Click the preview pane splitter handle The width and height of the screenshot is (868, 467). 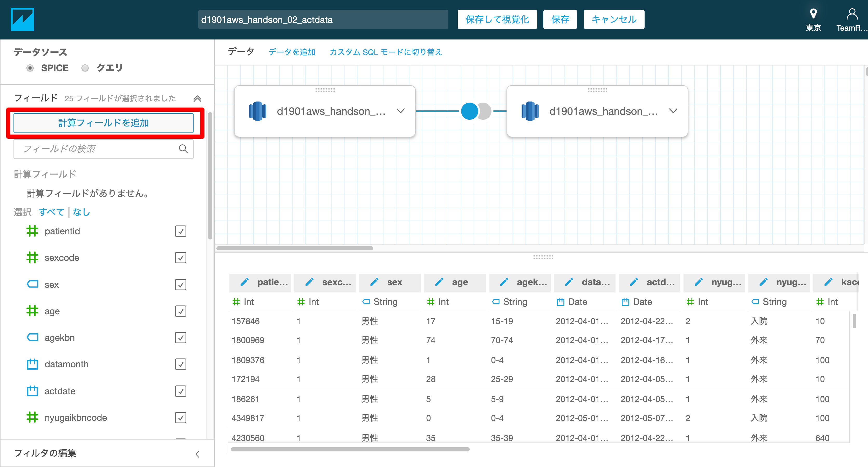point(543,257)
